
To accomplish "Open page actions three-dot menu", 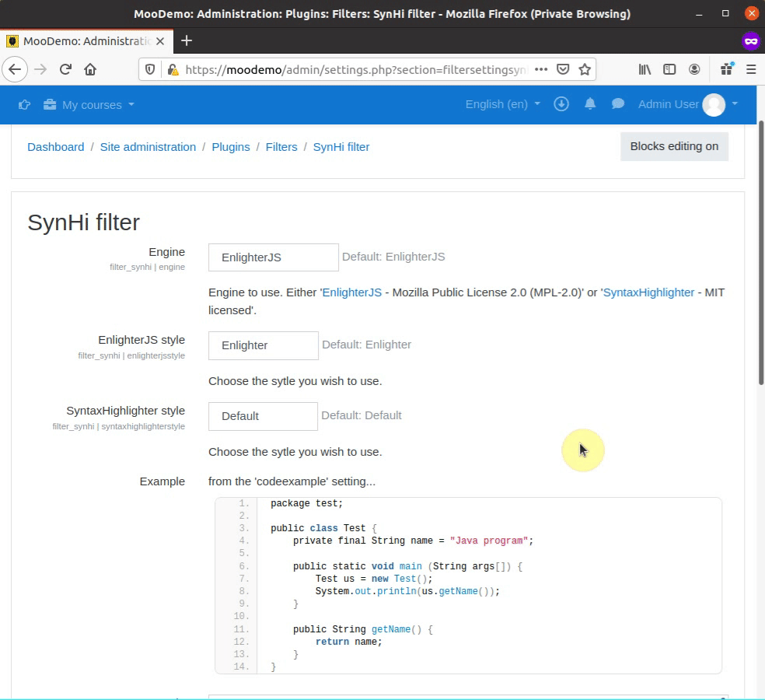I will 541,69.
